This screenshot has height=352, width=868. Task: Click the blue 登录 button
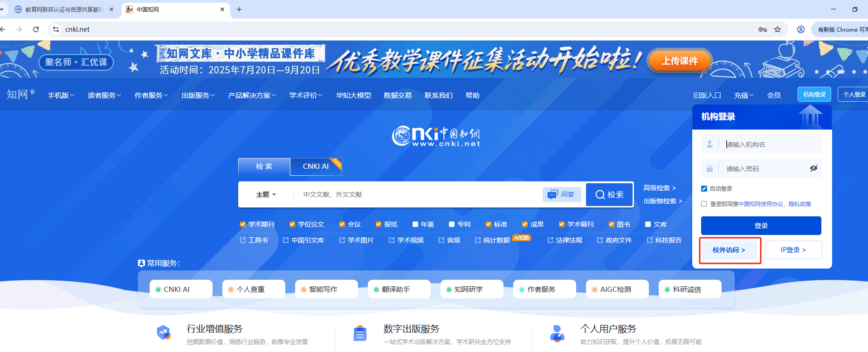[761, 226]
